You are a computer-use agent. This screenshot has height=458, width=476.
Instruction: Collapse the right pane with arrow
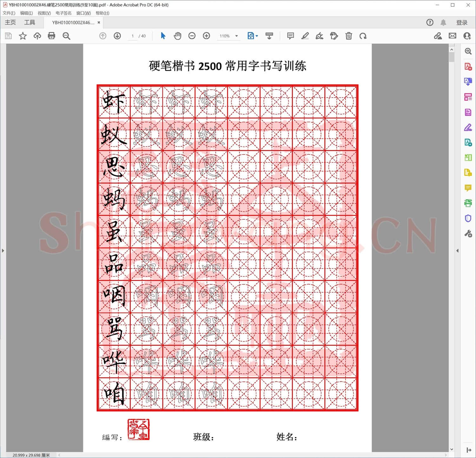(x=457, y=251)
